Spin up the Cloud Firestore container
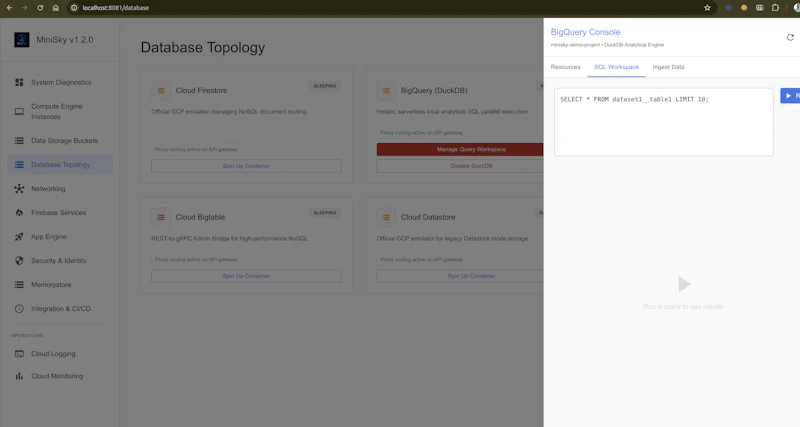 tap(246, 166)
